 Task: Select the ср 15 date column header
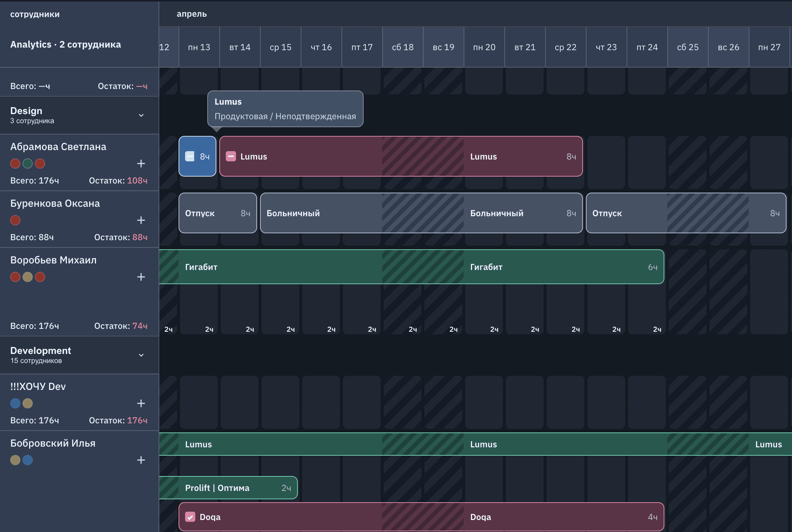pos(281,47)
